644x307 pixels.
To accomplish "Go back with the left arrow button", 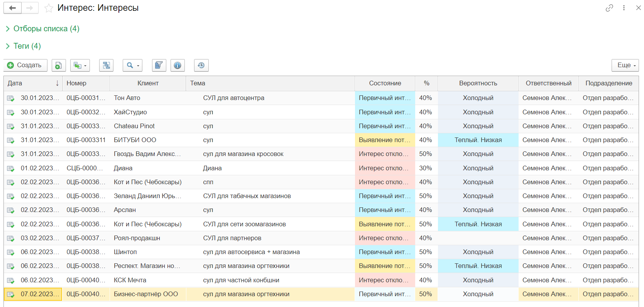I will [12, 8].
